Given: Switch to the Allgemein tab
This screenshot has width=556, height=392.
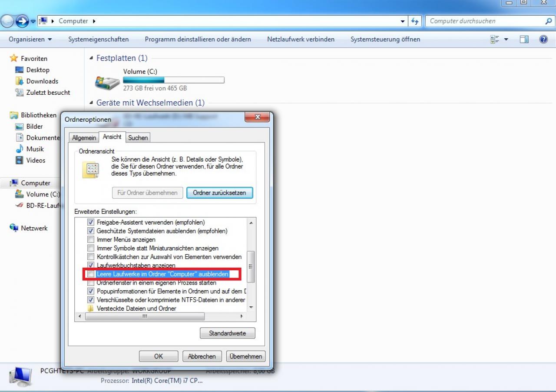Looking at the screenshot, I should pos(84,138).
